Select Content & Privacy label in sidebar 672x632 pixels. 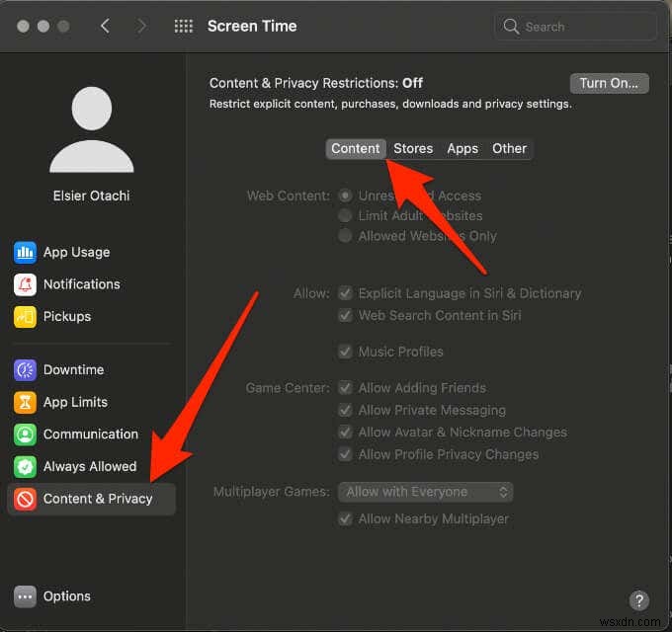click(98, 499)
